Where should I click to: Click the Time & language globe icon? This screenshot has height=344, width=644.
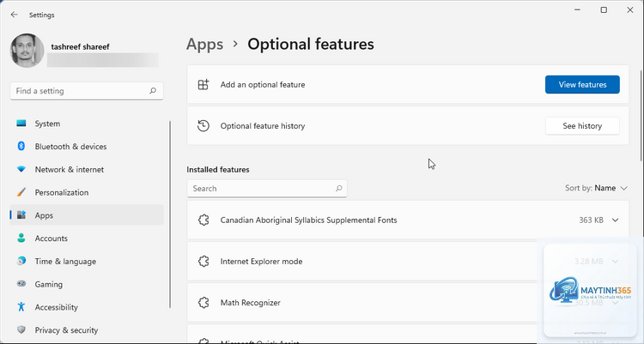(21, 261)
